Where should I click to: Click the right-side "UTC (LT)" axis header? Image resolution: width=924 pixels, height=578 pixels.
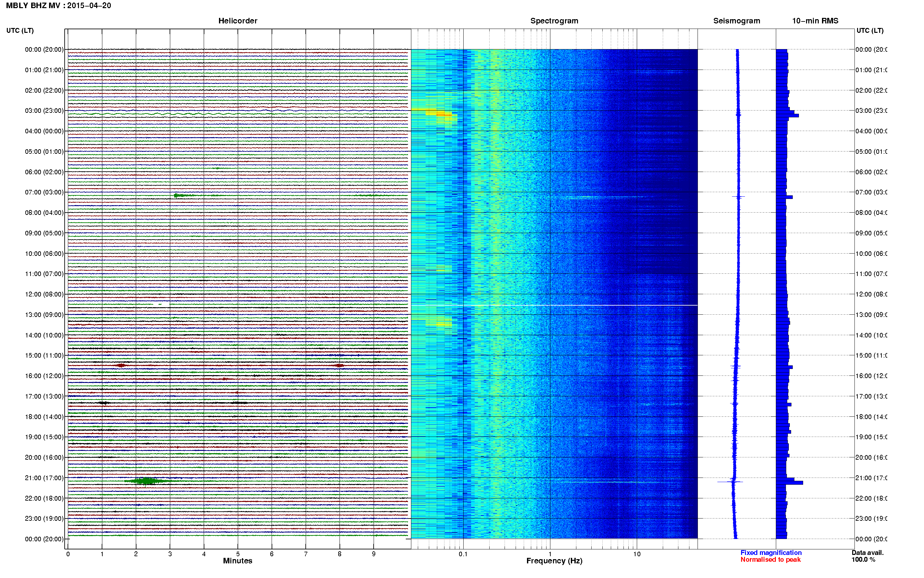(x=870, y=31)
